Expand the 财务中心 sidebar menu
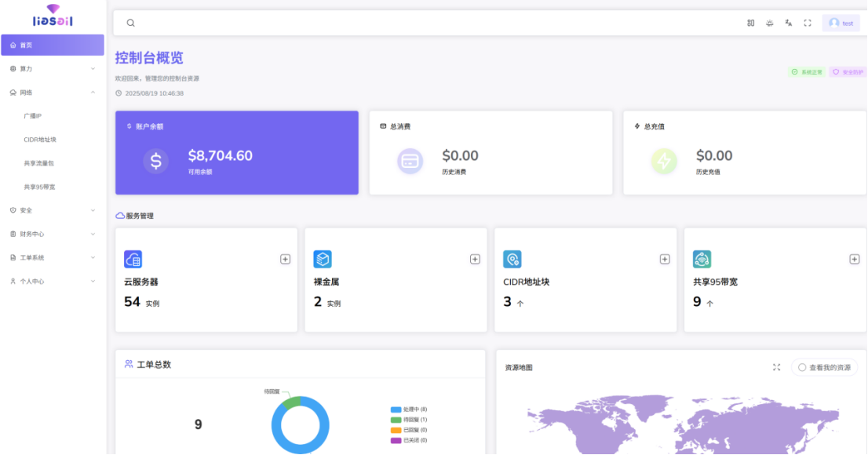This screenshot has width=868, height=455. point(53,234)
